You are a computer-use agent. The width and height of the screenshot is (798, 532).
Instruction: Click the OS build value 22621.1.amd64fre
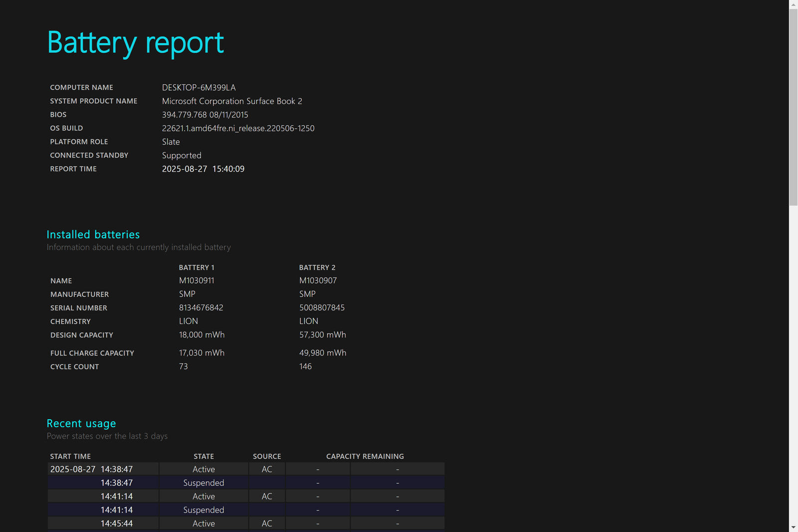click(x=238, y=128)
